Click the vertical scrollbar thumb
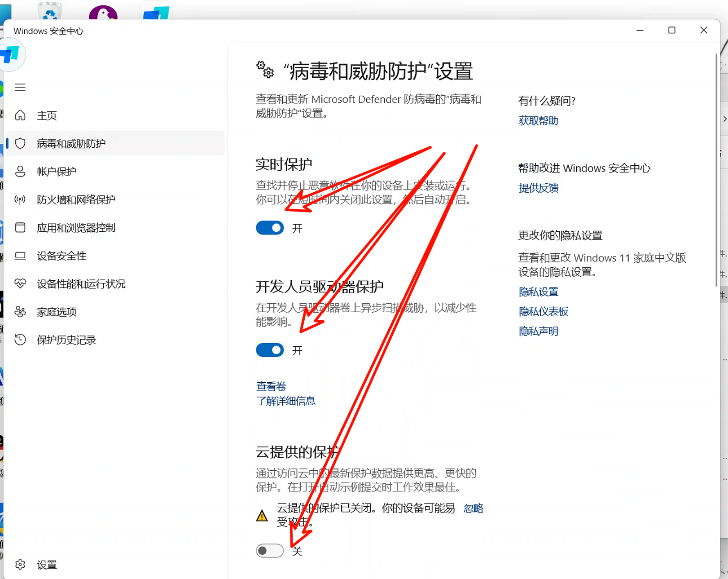 coord(716,170)
